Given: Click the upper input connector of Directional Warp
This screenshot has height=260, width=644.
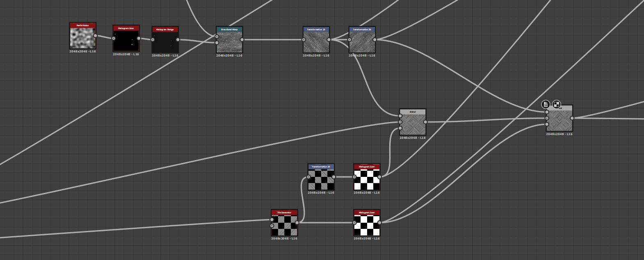Looking at the screenshot, I should (x=217, y=37).
